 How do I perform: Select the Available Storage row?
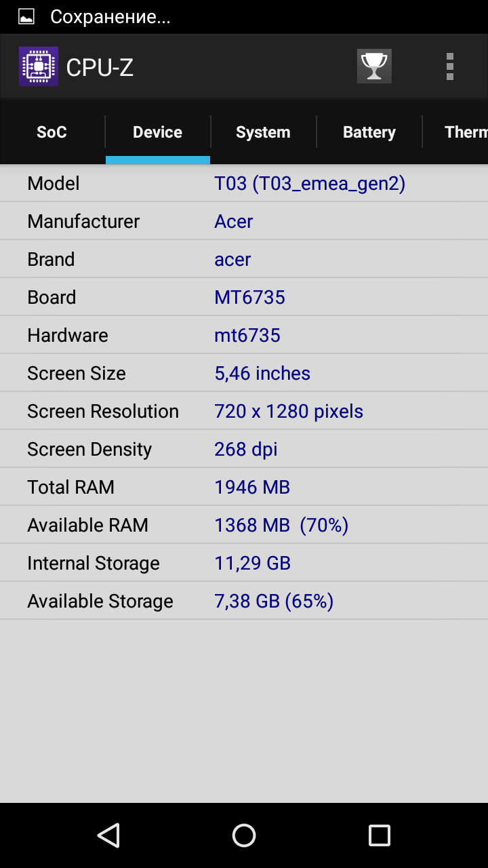244,601
